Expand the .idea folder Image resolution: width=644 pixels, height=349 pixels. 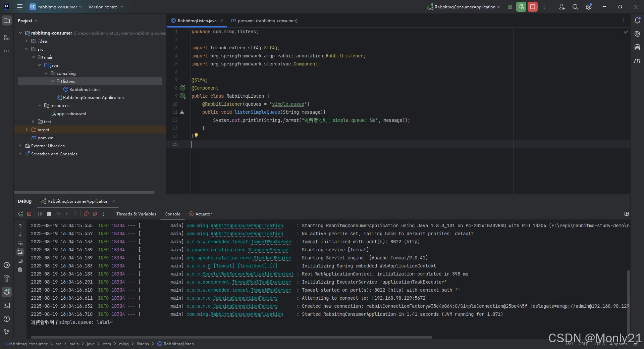pyautogui.click(x=27, y=41)
